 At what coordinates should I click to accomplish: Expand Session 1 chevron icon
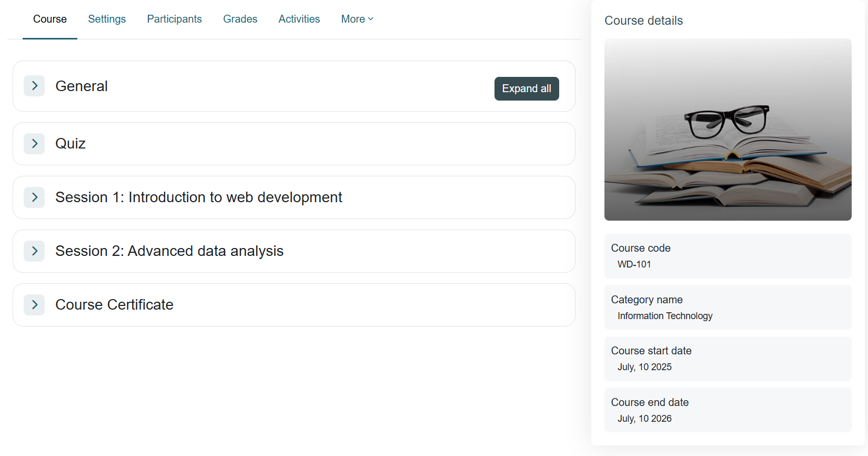coord(34,197)
